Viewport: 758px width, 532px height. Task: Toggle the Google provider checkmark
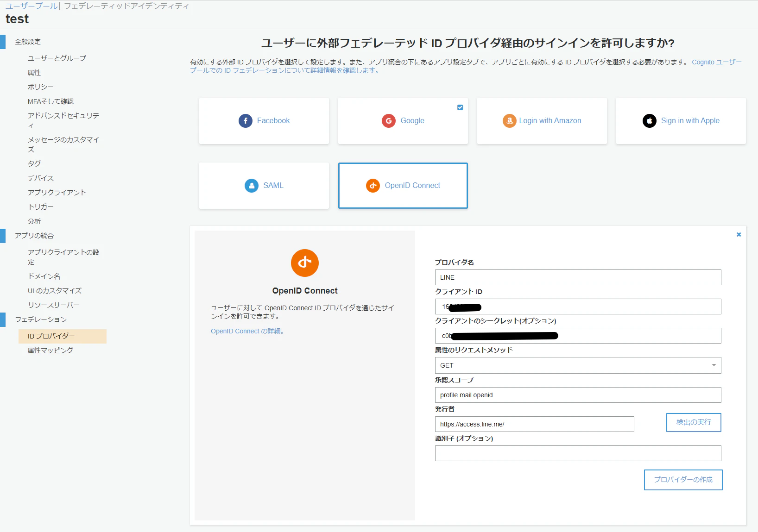(460, 107)
